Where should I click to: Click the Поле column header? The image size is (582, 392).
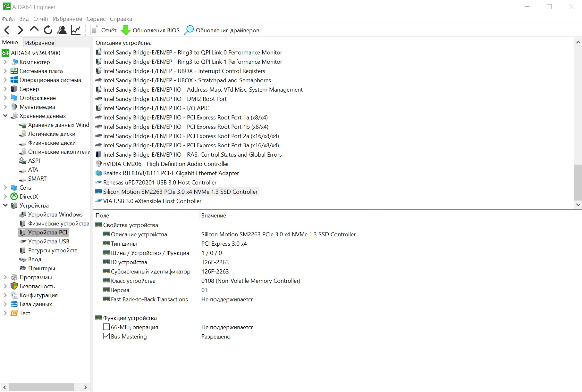[146, 216]
